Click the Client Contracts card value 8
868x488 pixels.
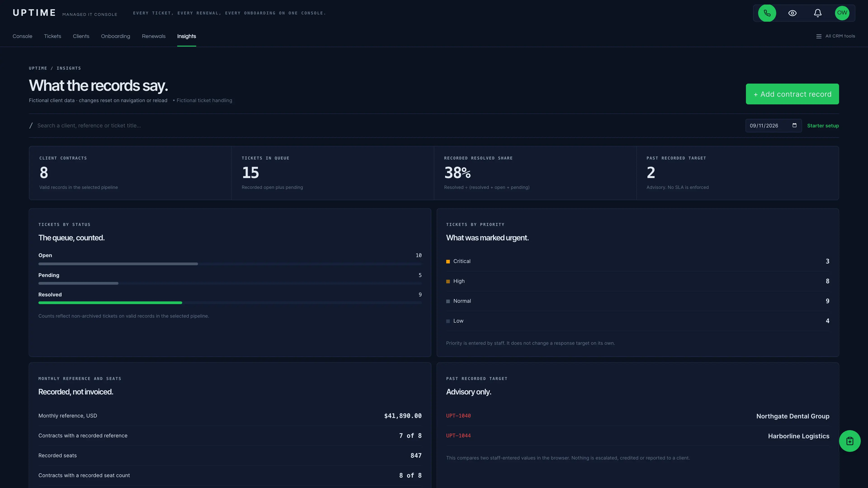tap(44, 173)
